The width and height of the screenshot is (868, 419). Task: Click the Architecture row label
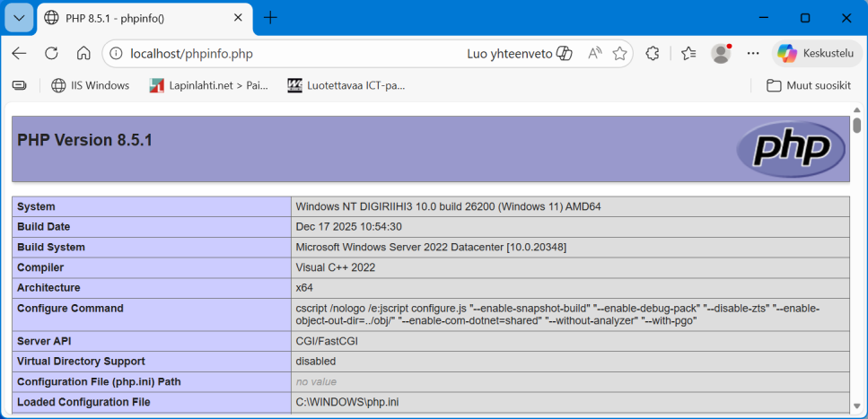pyautogui.click(x=48, y=288)
